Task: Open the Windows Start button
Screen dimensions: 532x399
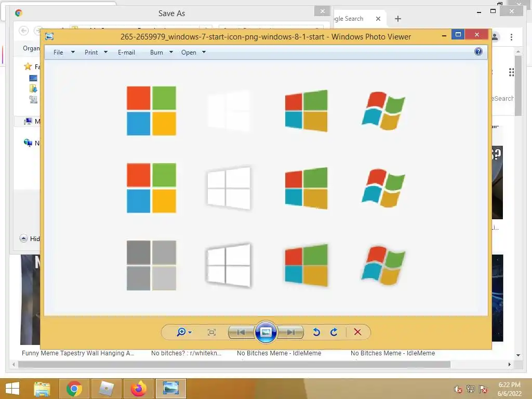Action: tap(12, 389)
